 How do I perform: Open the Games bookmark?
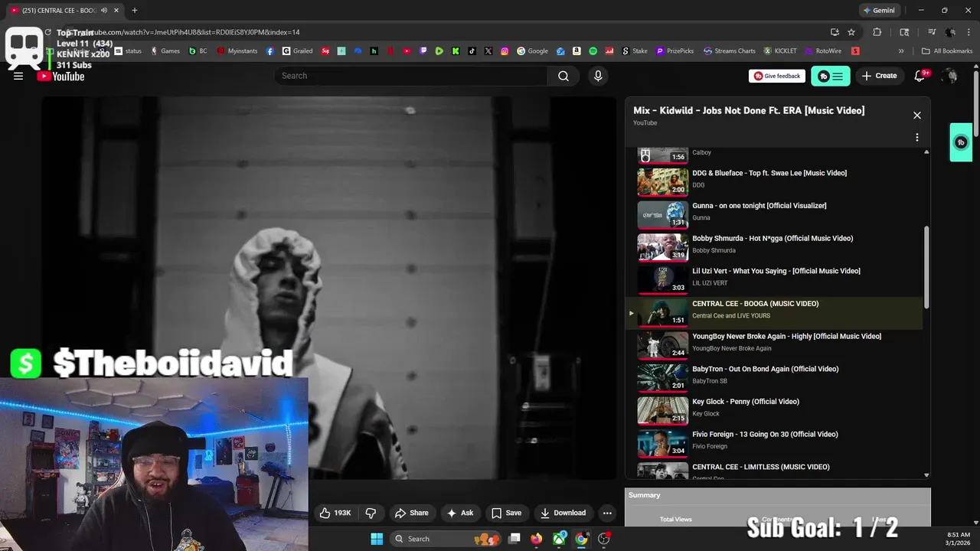coord(165,51)
